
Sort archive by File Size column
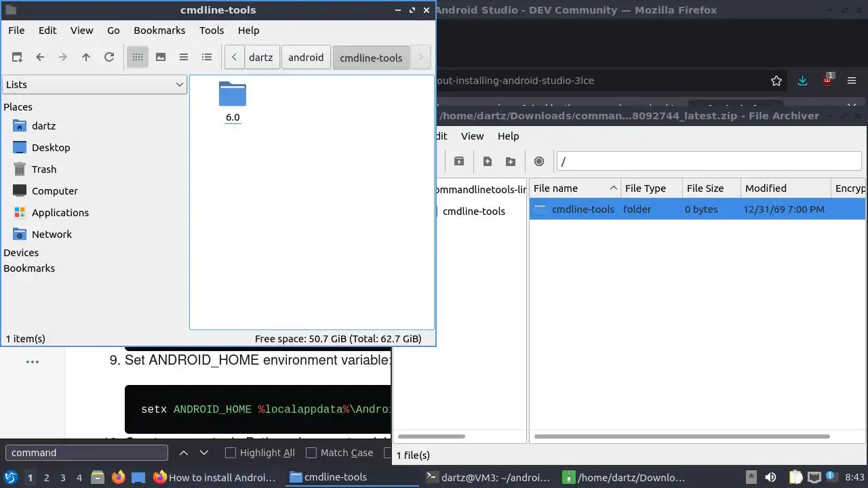point(711,188)
